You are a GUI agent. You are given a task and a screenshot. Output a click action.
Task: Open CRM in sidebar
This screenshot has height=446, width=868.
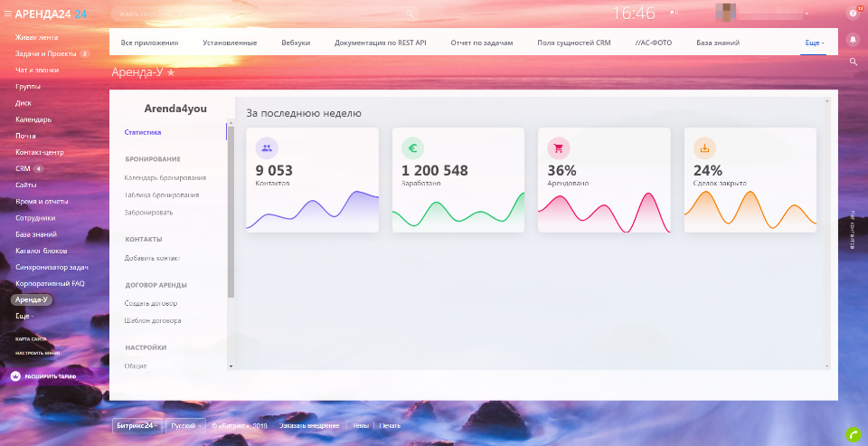coord(23,168)
